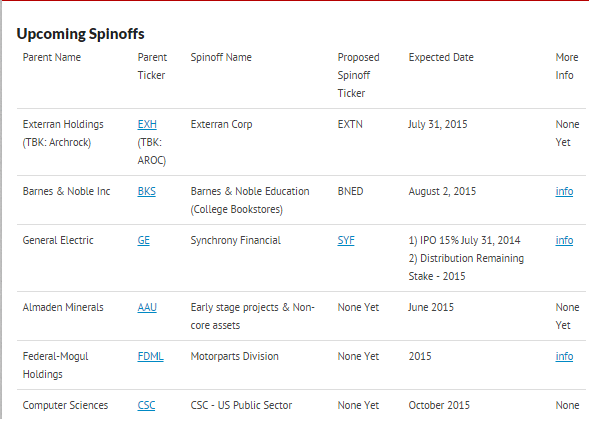Open info link for Federal-Mogul Holdings

564,356
